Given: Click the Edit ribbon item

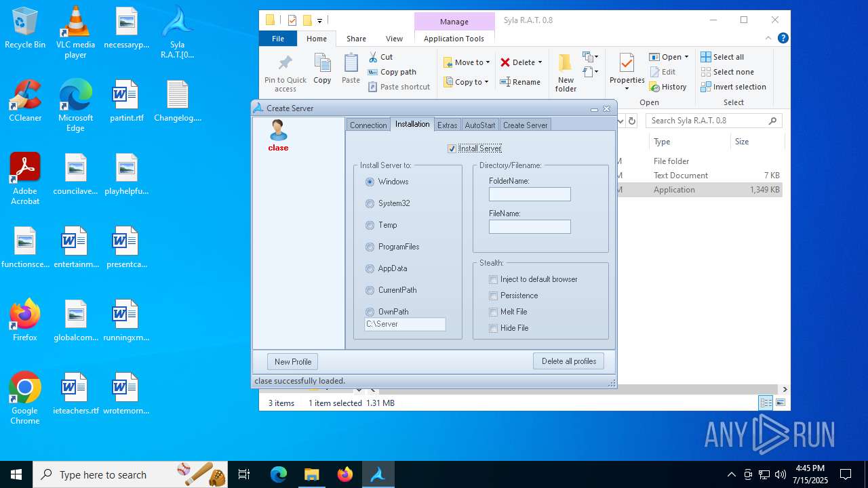Looking at the screenshot, I should pyautogui.click(x=663, y=72).
